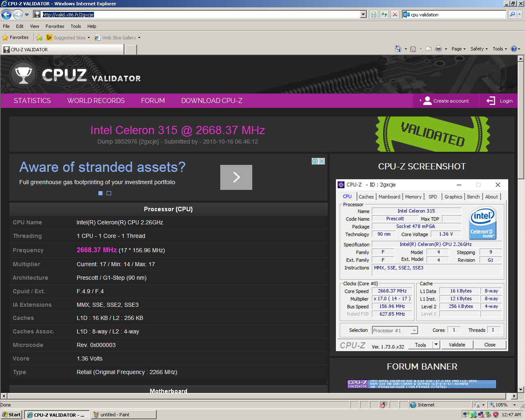Click the Read Mail envelope icon
525x420 pixels.
(429, 49)
